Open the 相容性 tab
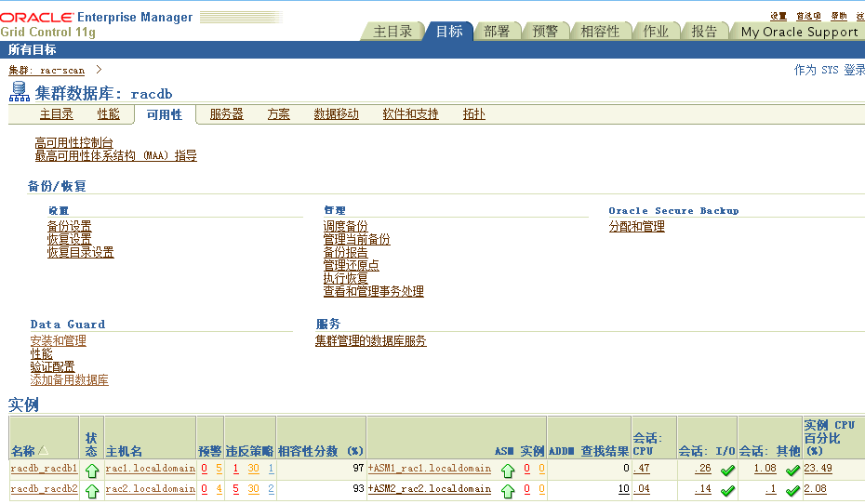The height and width of the screenshot is (504, 865). coord(600,32)
